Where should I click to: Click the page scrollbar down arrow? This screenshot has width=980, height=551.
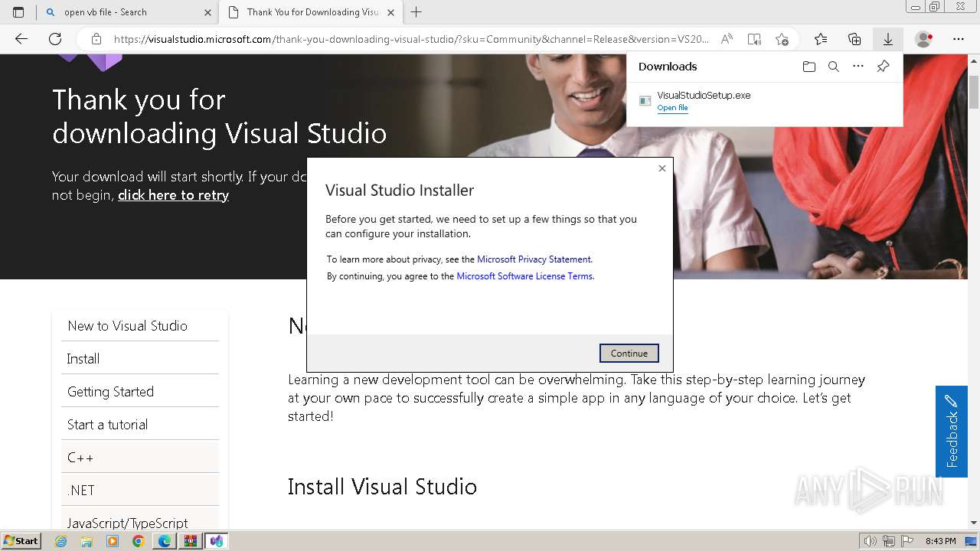coord(974,523)
